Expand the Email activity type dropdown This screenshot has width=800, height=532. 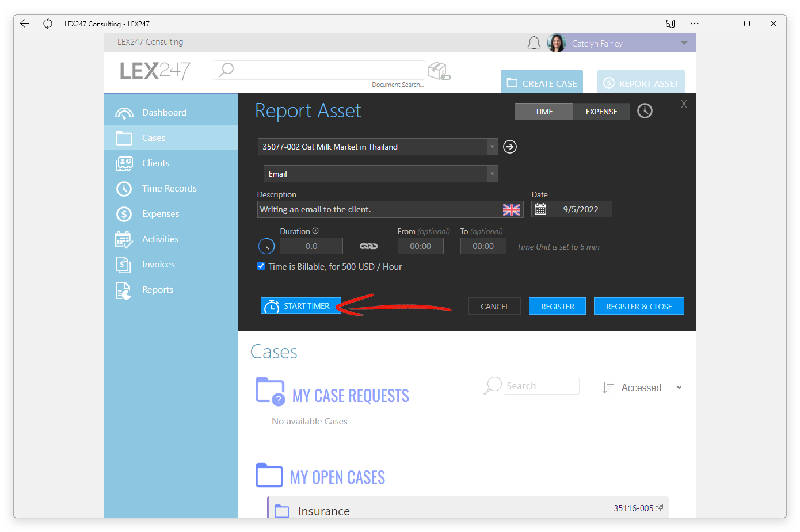492,174
